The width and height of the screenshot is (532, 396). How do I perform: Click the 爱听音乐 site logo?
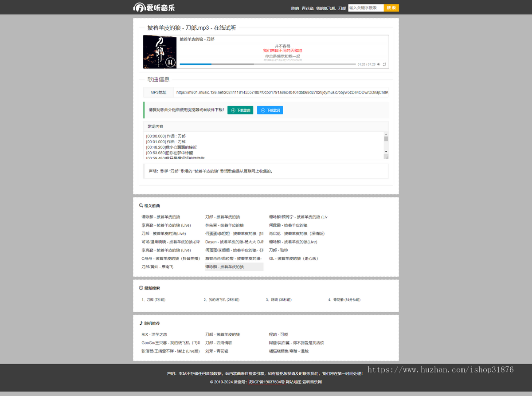[x=154, y=7]
